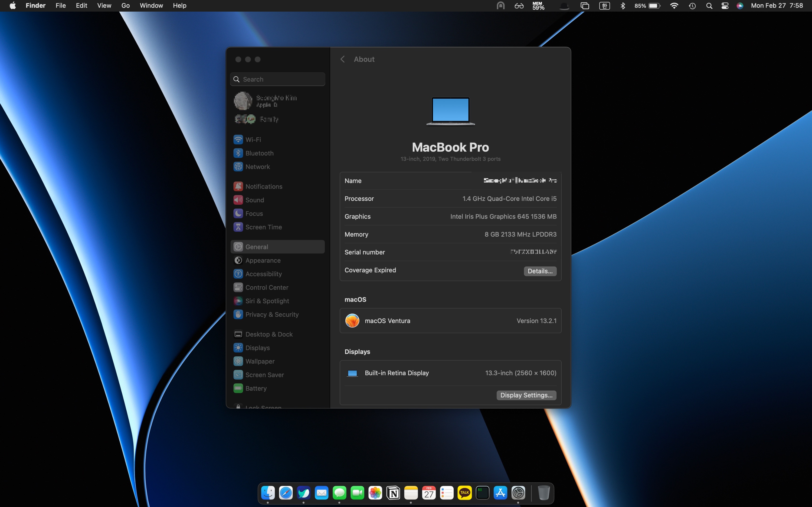Open the Go menu
This screenshot has height=507, width=812.
point(126,6)
